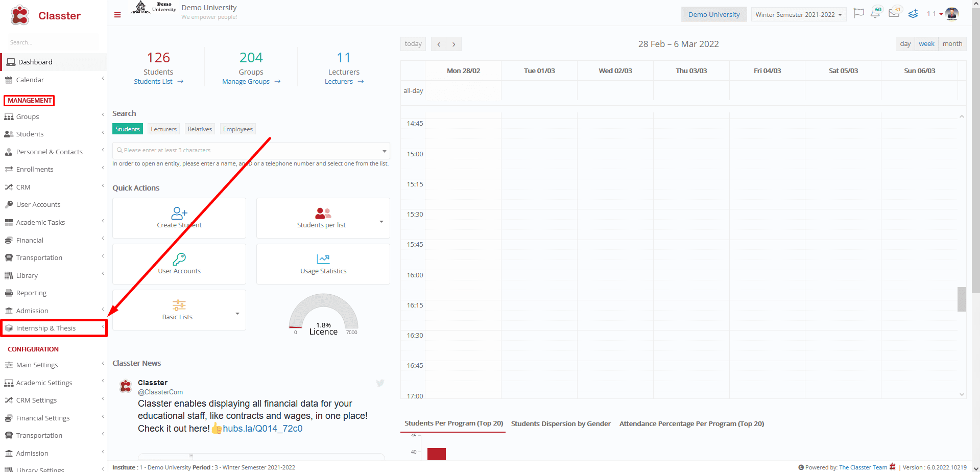
Task: Click the Dashboard monitor icon in sidebar
Action: (11, 62)
